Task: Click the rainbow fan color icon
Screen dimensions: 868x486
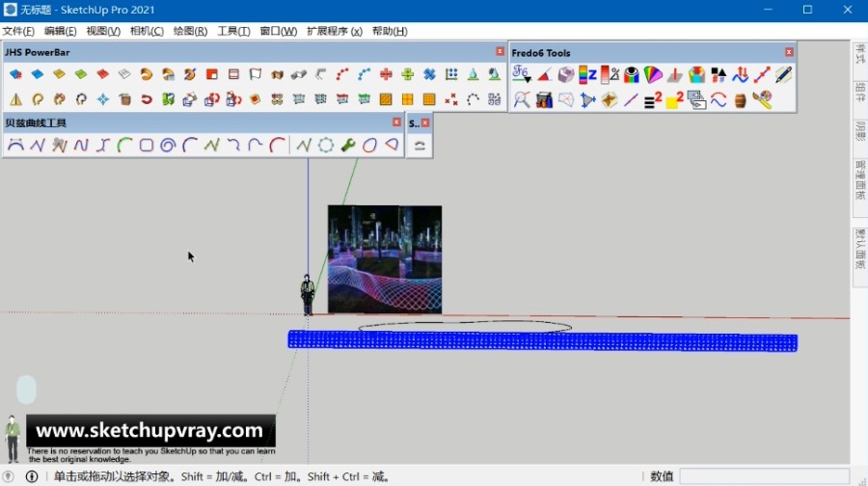Action: (653, 74)
